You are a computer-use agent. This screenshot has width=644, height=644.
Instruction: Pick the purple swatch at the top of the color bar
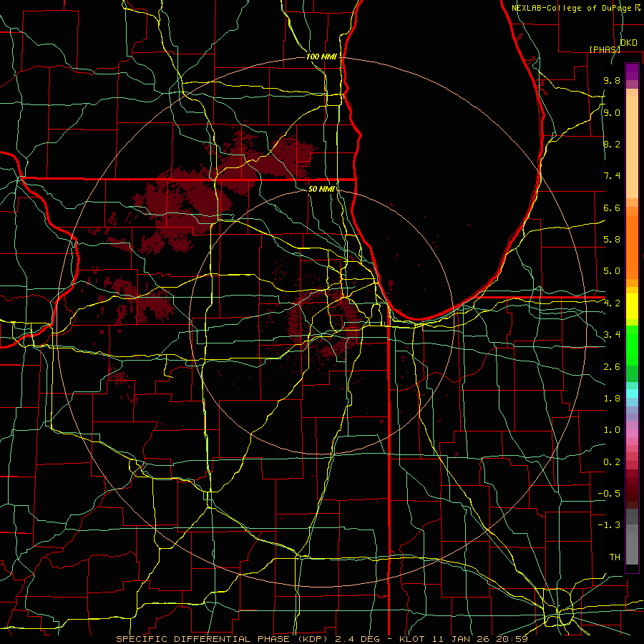632,72
